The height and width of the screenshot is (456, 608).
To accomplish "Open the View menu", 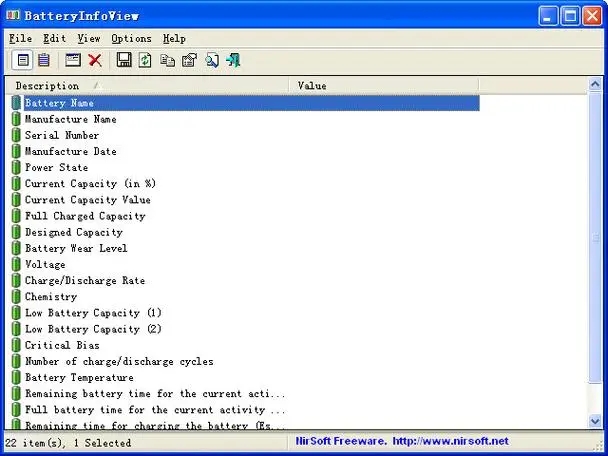I will pos(88,38).
